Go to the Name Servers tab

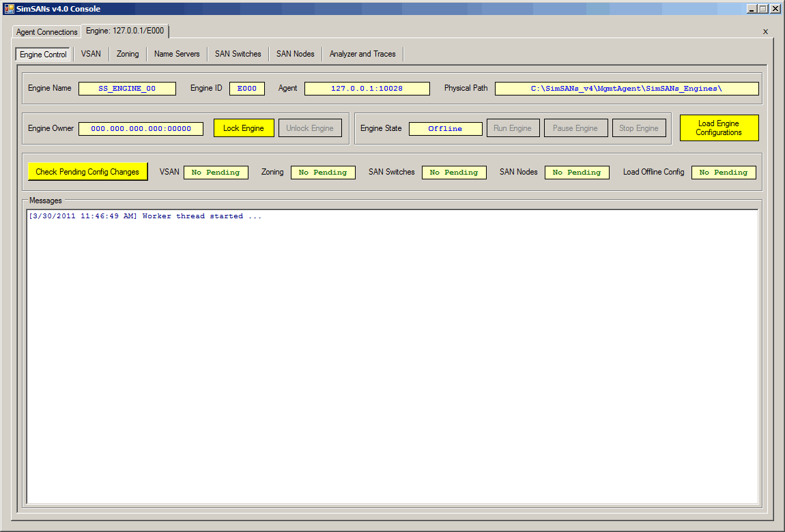pos(177,54)
